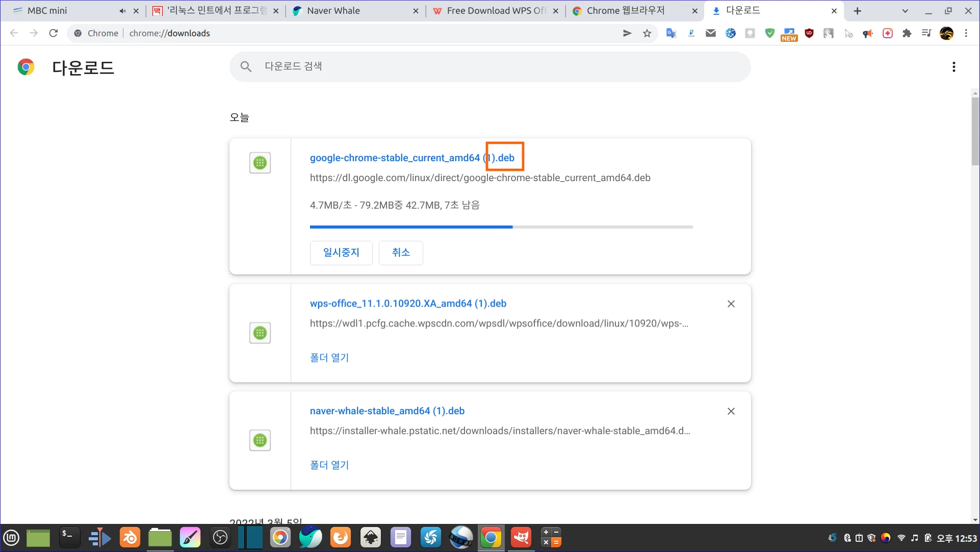Open the mail extension envelope icon
This screenshot has width=980, height=552.
click(x=711, y=33)
